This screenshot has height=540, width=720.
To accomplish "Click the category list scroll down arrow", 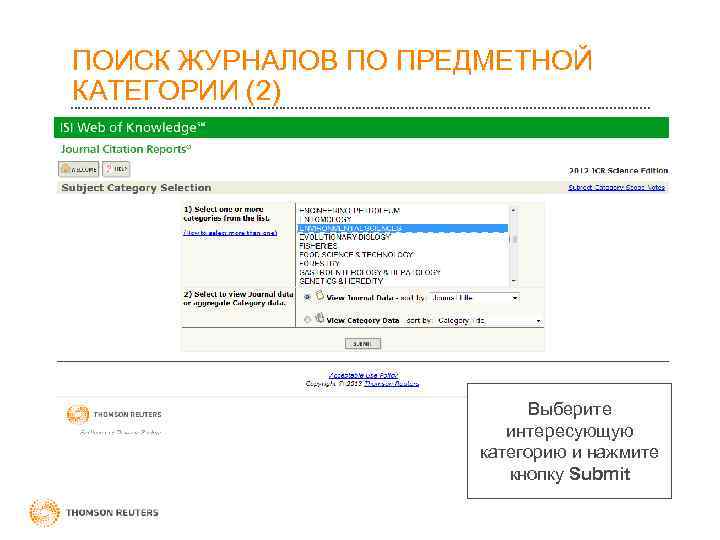I will click(x=514, y=281).
